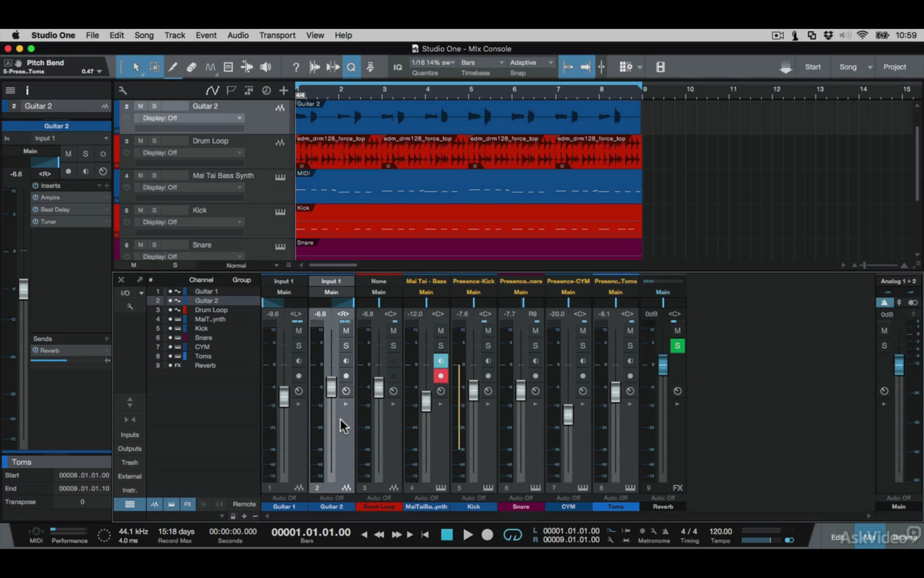Click the Project button
The image size is (924, 578).
tap(895, 67)
